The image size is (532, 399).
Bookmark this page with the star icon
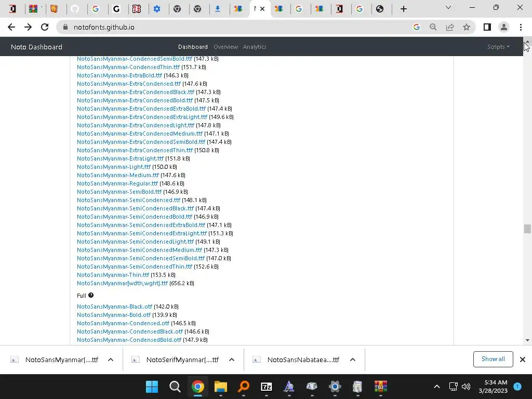click(x=467, y=27)
